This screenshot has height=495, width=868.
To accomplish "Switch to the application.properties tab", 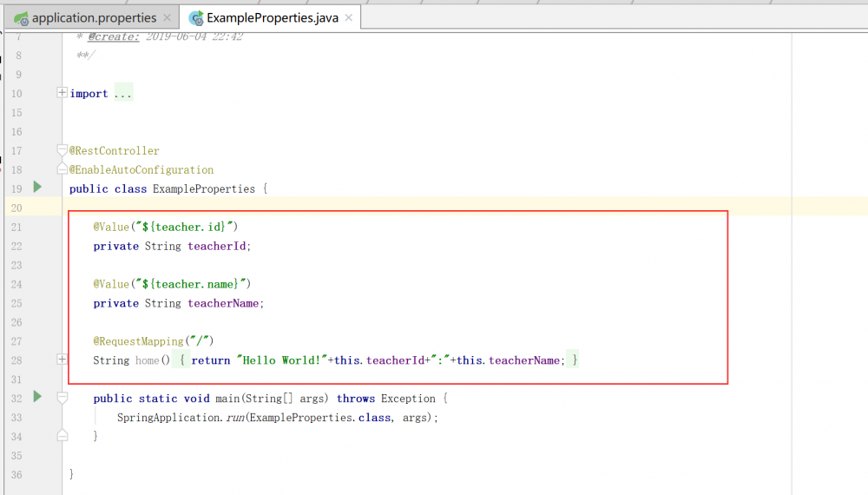I will tap(92, 17).
